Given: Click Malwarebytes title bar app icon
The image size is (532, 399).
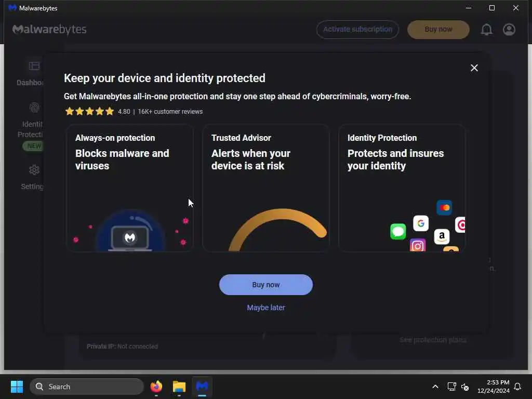Looking at the screenshot, I should (x=12, y=8).
